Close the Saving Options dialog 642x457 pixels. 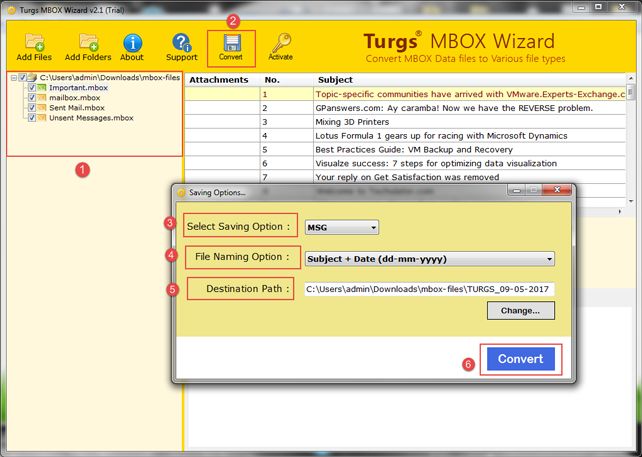click(x=557, y=190)
